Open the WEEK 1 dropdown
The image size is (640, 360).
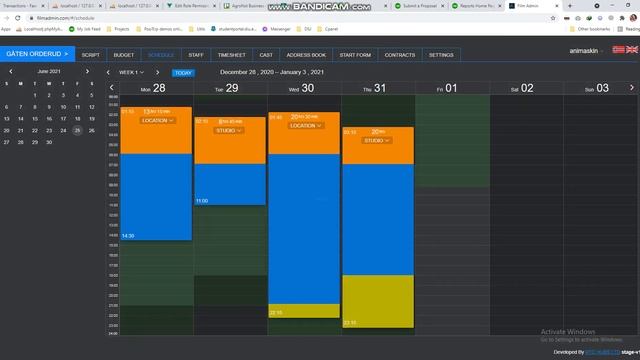click(x=131, y=73)
